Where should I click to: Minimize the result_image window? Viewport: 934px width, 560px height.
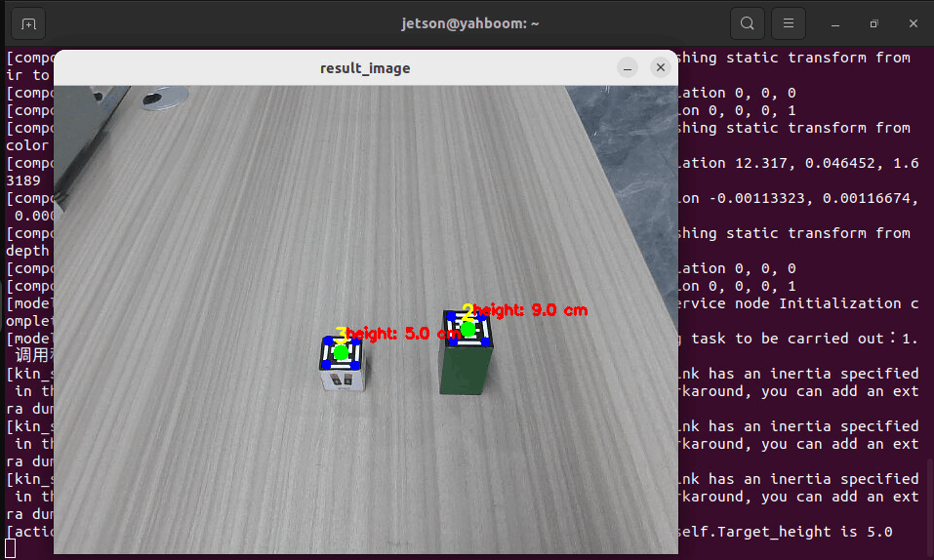[628, 68]
